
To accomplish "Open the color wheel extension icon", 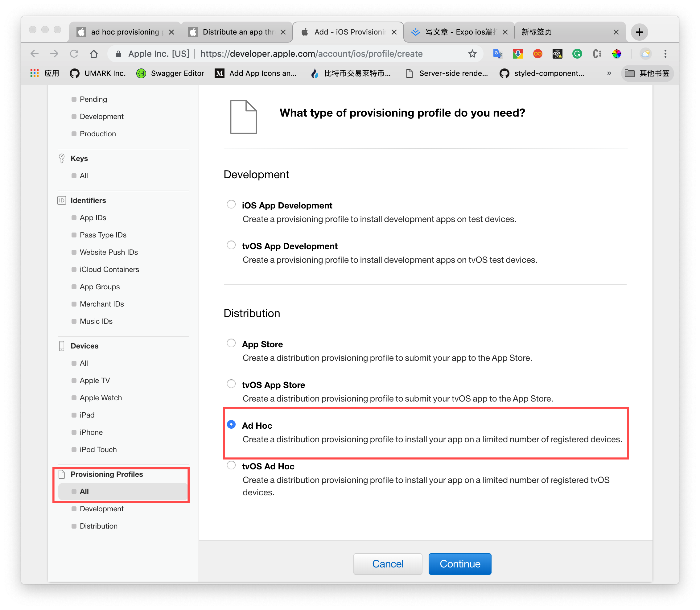I will (x=617, y=54).
